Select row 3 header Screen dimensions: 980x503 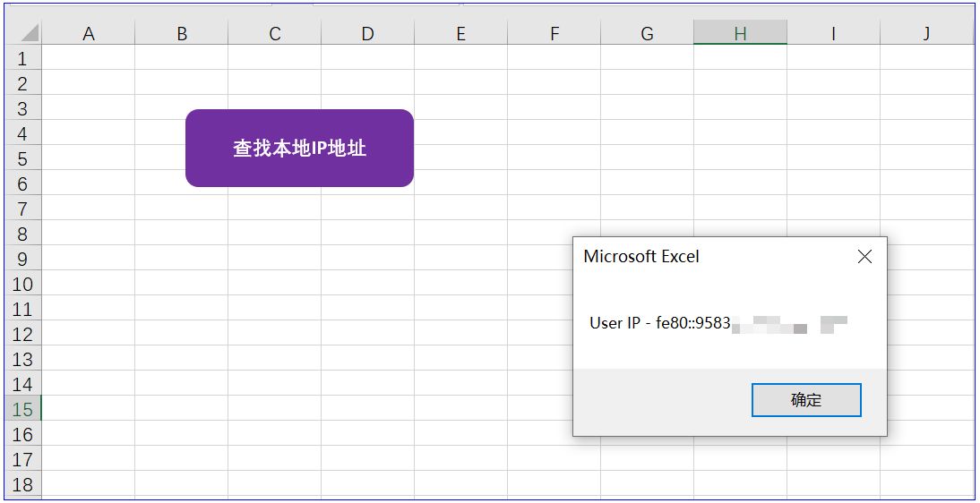pyautogui.click(x=23, y=107)
